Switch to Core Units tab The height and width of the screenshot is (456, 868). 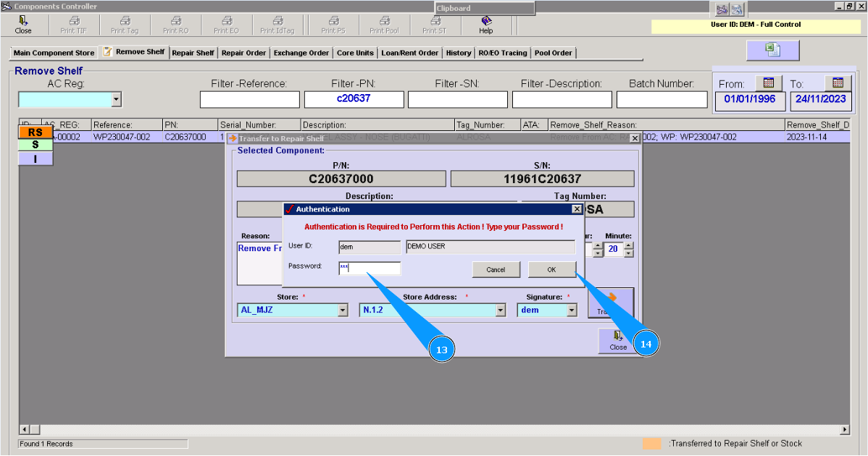(x=355, y=53)
